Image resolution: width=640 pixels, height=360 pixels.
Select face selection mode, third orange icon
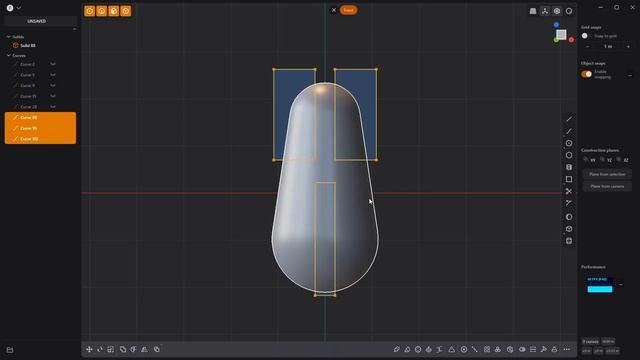click(x=113, y=11)
